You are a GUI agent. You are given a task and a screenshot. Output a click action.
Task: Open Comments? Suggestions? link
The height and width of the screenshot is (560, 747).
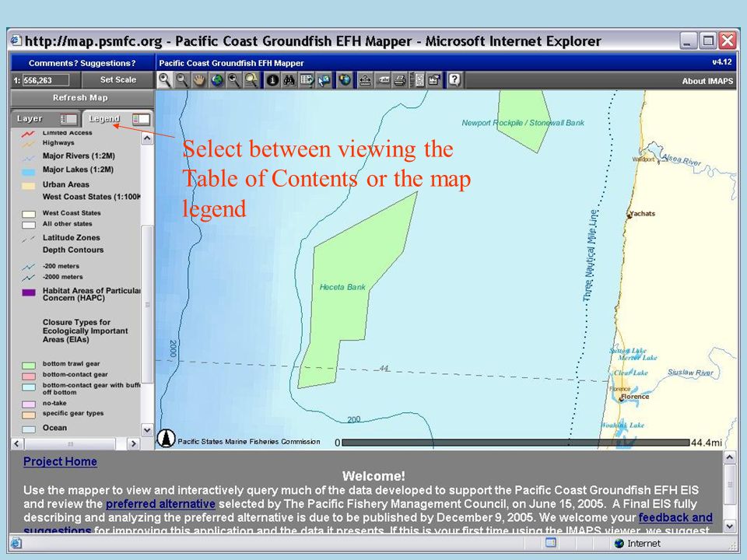(82, 63)
